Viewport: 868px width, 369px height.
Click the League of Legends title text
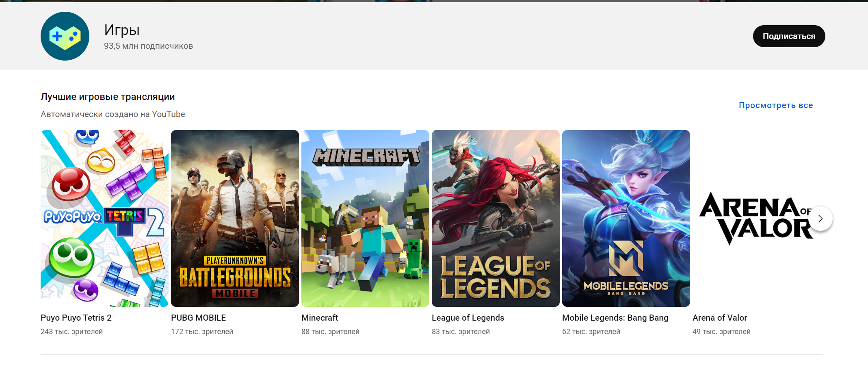pyautogui.click(x=468, y=318)
